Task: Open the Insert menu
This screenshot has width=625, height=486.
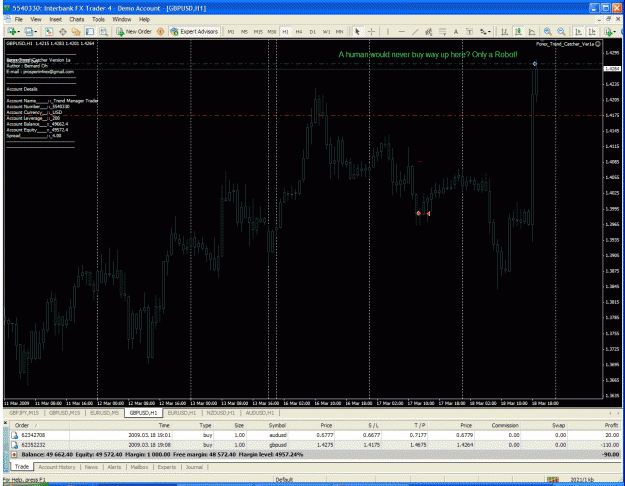Action: [x=55, y=19]
